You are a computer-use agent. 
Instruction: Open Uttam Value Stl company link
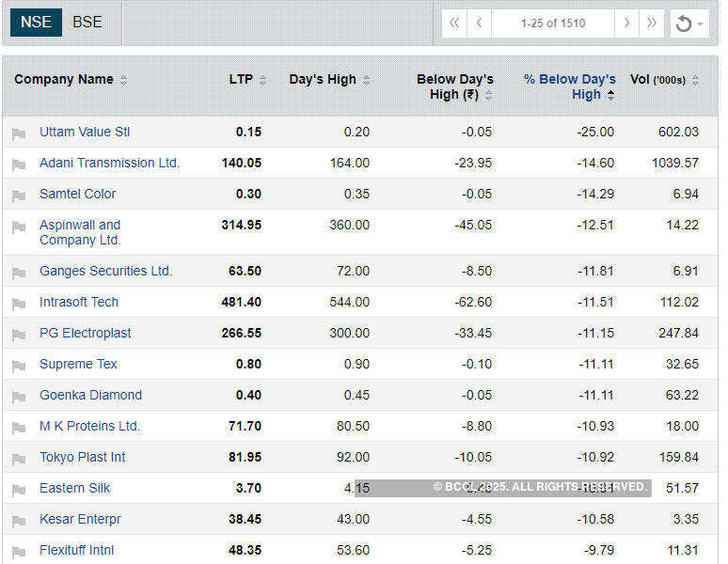tap(85, 132)
